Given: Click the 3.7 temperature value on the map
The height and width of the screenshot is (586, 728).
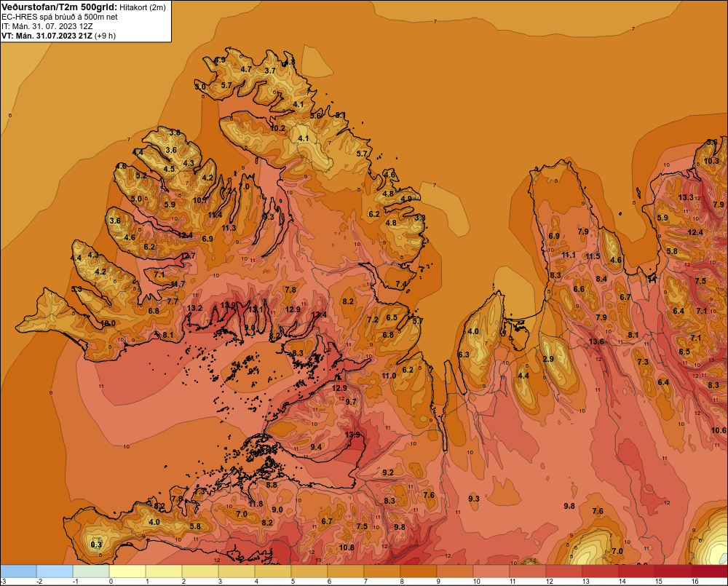Looking at the screenshot, I should pyautogui.click(x=270, y=71).
